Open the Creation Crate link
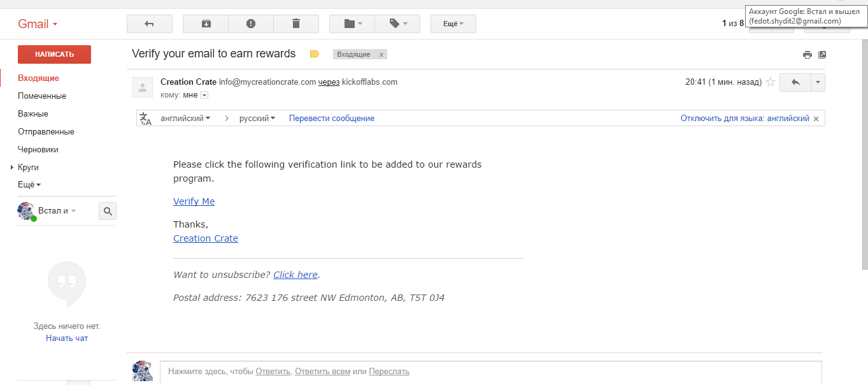The width and height of the screenshot is (868, 385). coord(206,238)
